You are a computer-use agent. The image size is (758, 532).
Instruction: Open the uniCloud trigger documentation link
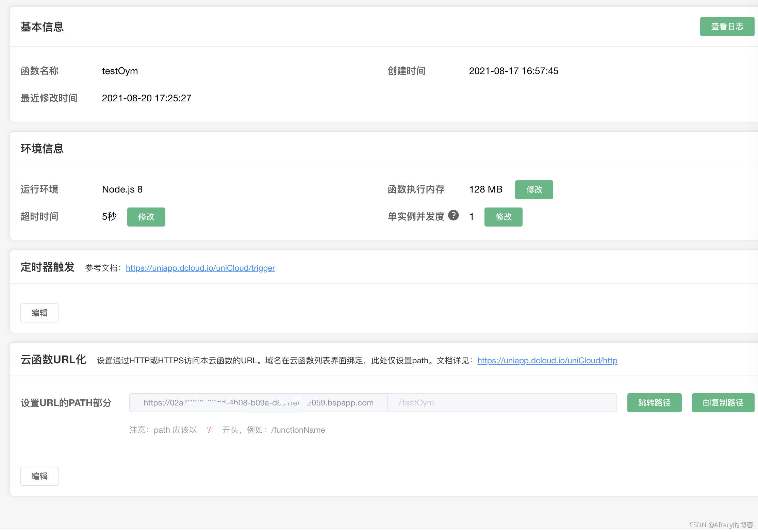click(x=200, y=268)
